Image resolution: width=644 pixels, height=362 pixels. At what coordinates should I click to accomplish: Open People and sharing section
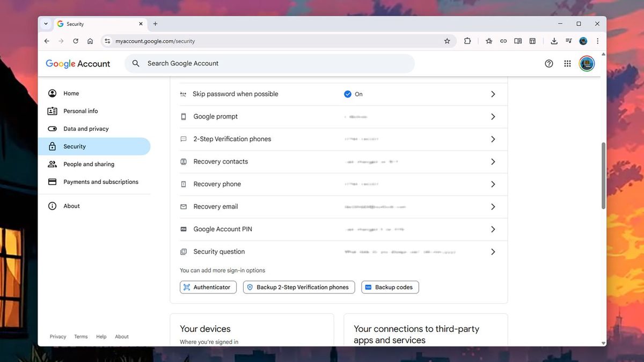(x=94, y=164)
